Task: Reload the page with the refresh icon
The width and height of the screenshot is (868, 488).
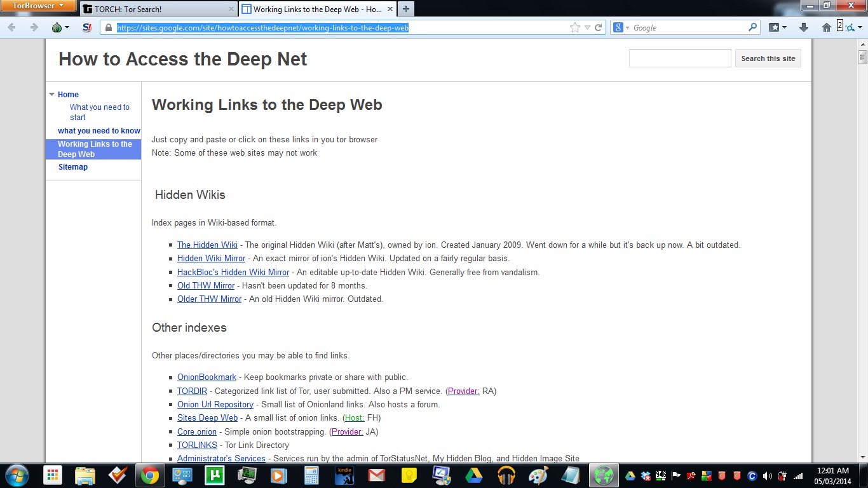Action: [x=599, y=27]
